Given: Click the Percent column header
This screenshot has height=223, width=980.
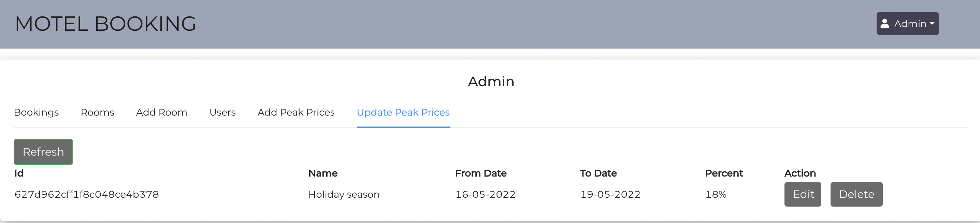Looking at the screenshot, I should click(x=724, y=173).
